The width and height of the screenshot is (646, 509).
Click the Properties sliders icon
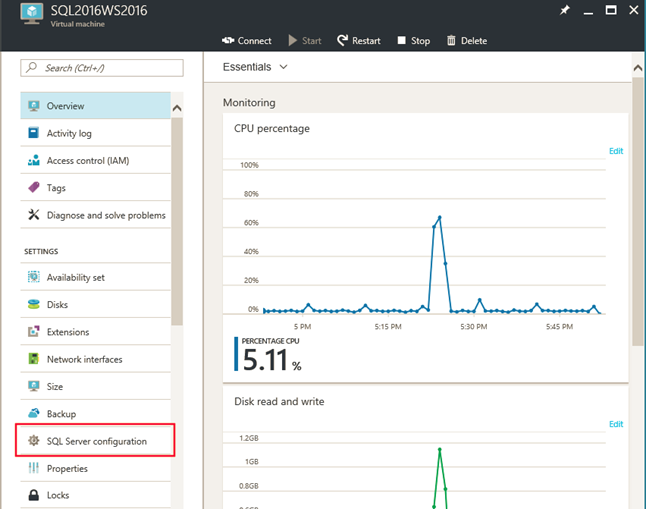pos(34,468)
